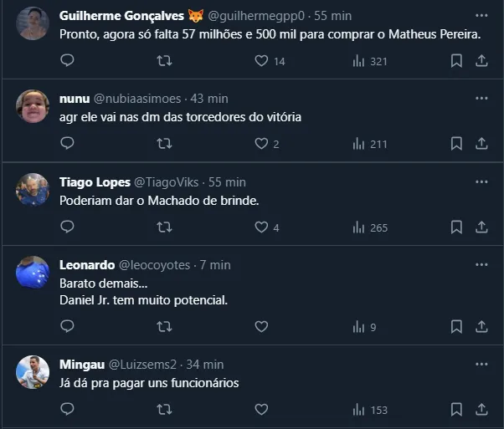Reply to Guilherme Gonçalves' tweet
The height and width of the screenshot is (429, 504).
click(68, 60)
